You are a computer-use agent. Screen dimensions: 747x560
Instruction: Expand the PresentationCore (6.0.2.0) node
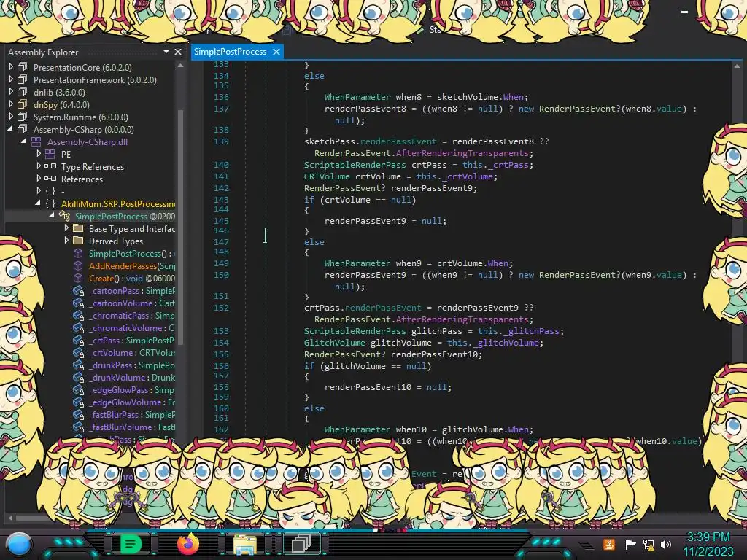tap(10, 66)
